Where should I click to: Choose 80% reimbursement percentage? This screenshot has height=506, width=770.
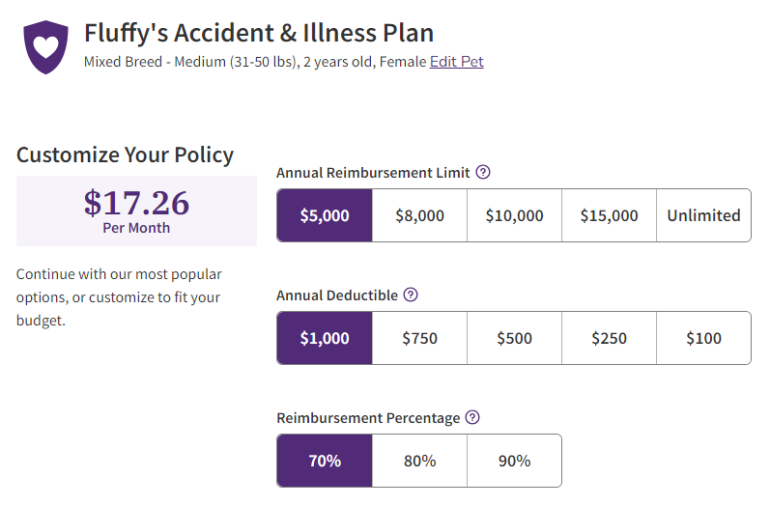(x=420, y=461)
